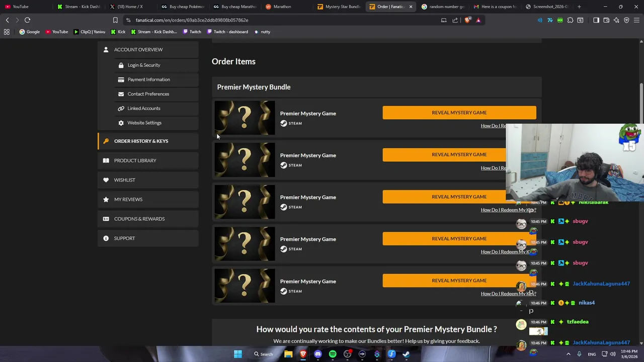Click the Brave Shields lion icon
The width and height of the screenshot is (644, 362).
[468, 20]
